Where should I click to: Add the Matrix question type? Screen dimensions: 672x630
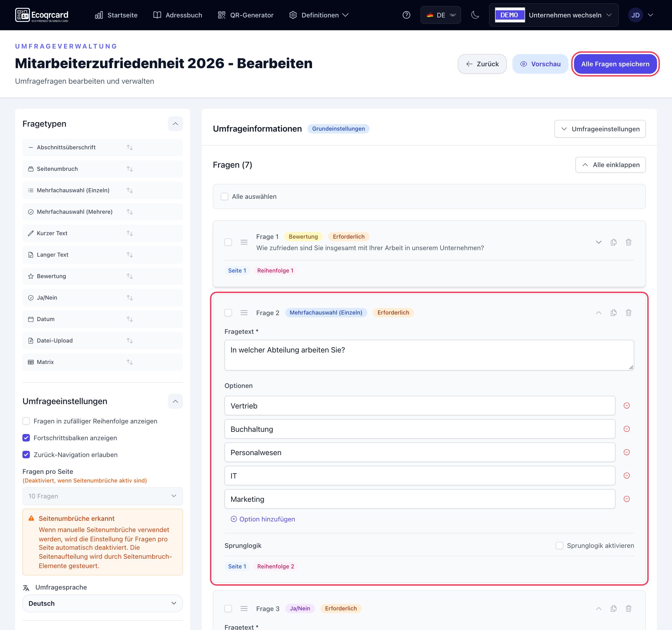[x=102, y=362]
